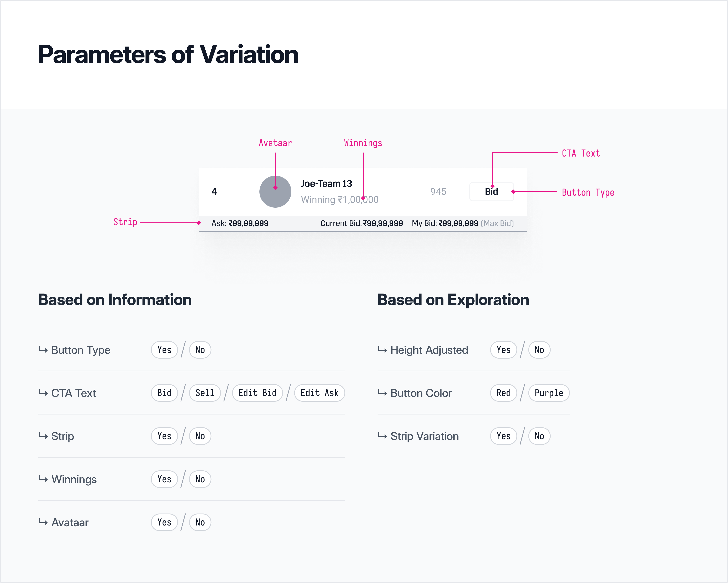Choose the Edit Ask CTA option
Image resolution: width=728 pixels, height=583 pixels.
tap(319, 393)
